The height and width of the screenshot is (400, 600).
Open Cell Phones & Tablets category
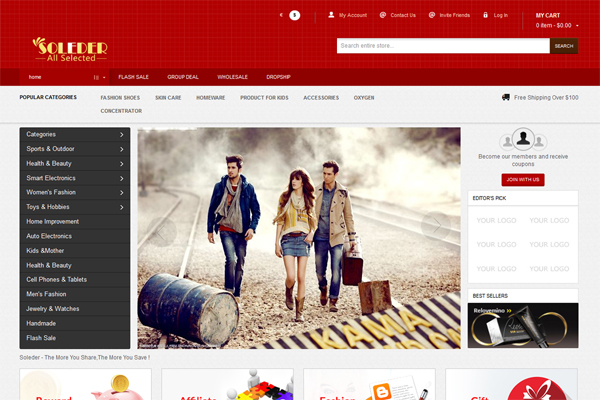(x=75, y=280)
